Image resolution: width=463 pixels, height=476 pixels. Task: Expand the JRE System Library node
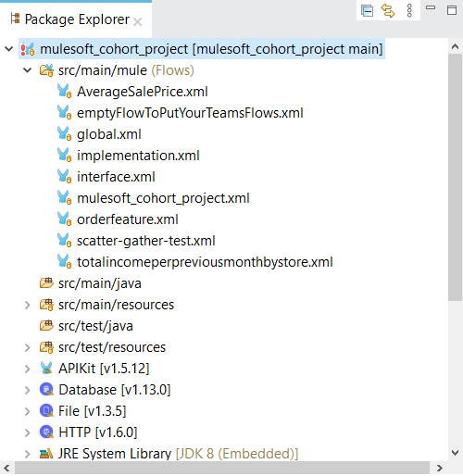pyautogui.click(x=28, y=454)
